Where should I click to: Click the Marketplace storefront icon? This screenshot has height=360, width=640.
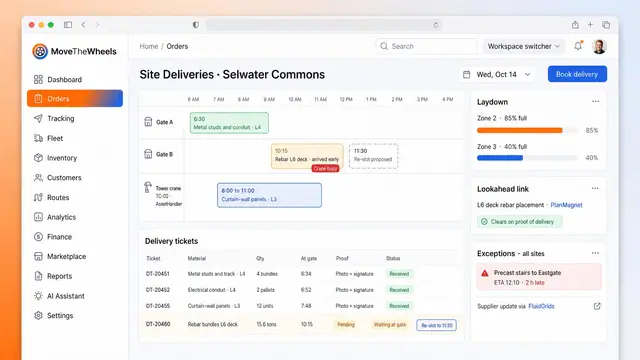(x=38, y=256)
